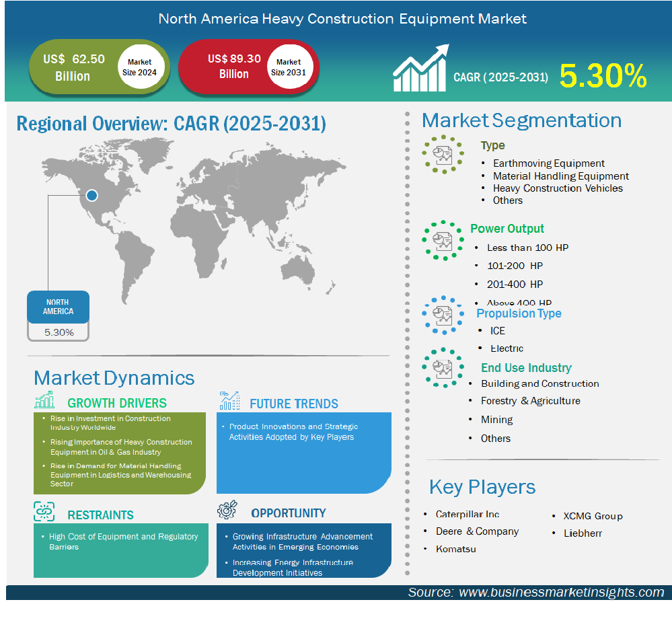Select "Less than 100 HP" power output
The image size is (672, 637).
527,248
